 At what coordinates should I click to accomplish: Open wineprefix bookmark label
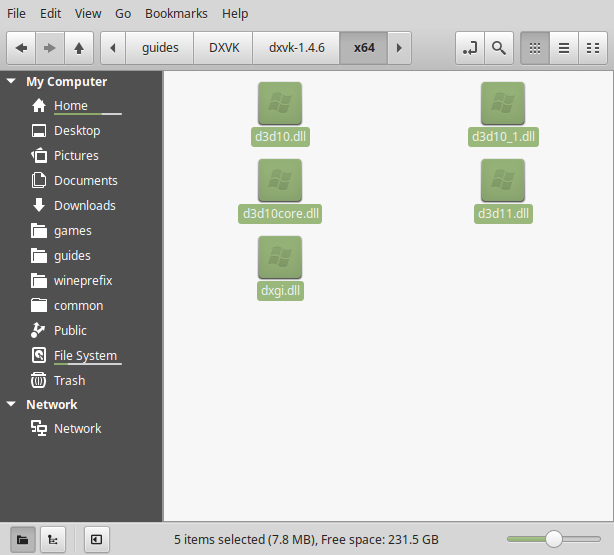coord(83,280)
